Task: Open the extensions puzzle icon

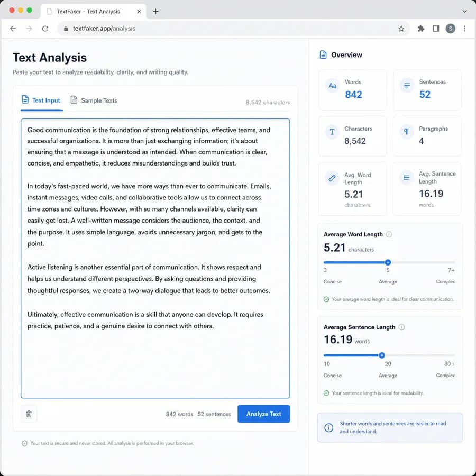Action: click(421, 29)
